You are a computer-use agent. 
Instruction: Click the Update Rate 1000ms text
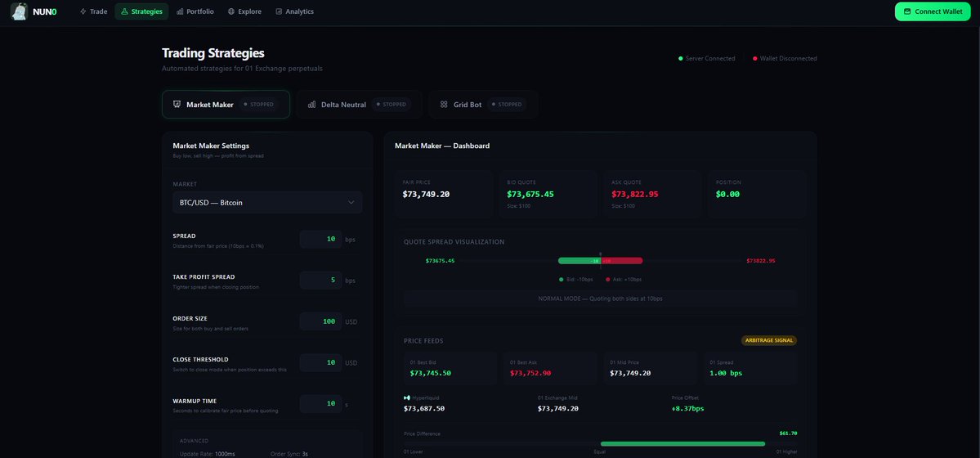(207, 454)
